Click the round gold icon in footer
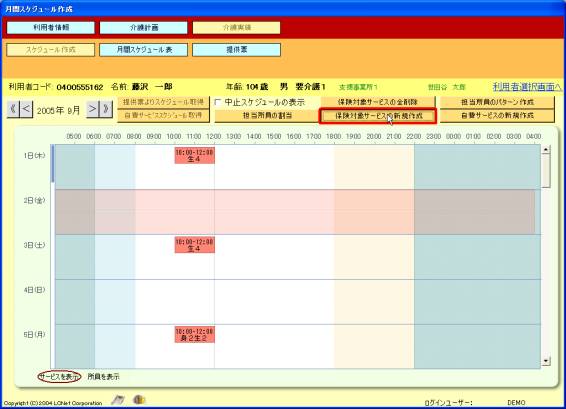The image size is (566, 409). coord(139,400)
